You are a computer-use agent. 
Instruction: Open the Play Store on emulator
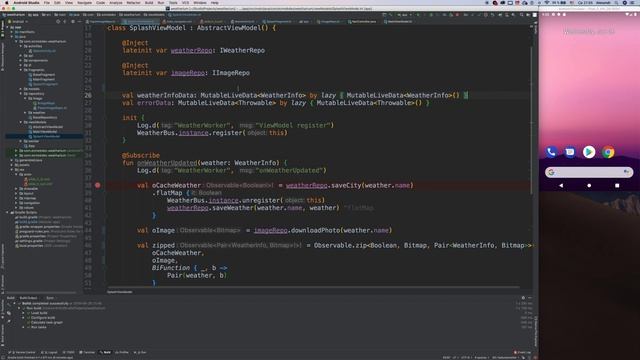point(589,152)
